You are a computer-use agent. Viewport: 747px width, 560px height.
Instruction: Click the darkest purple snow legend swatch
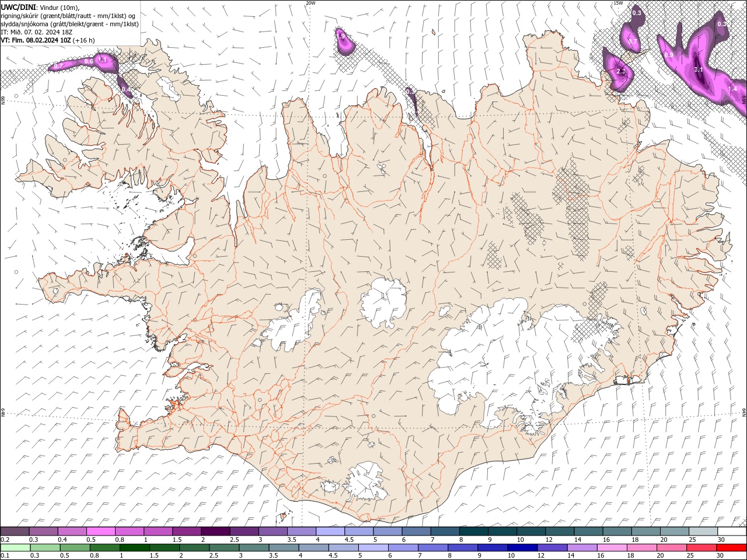[x=215, y=531]
